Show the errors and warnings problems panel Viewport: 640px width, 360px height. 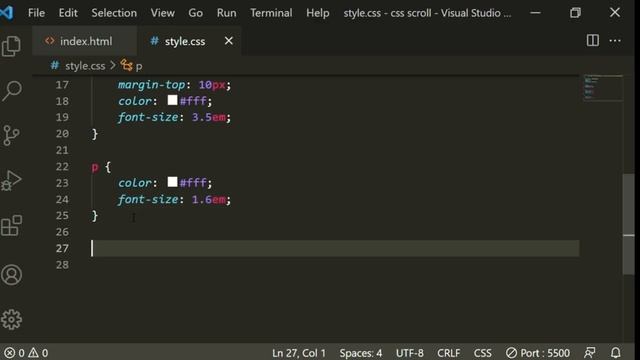click(x=26, y=353)
